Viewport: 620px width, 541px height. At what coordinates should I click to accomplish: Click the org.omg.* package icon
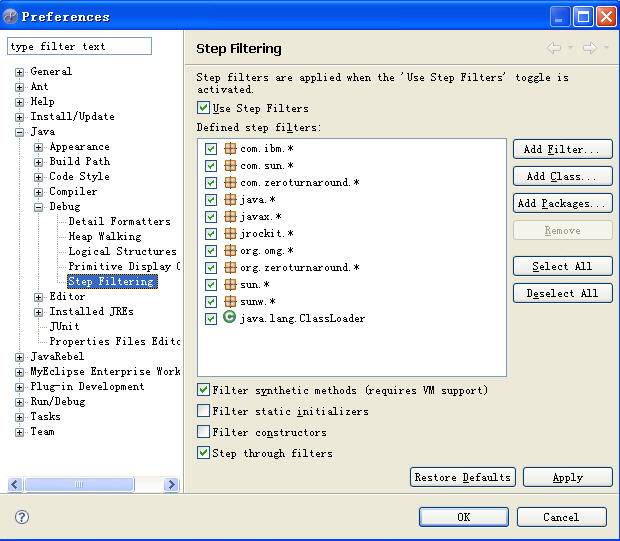(230, 251)
